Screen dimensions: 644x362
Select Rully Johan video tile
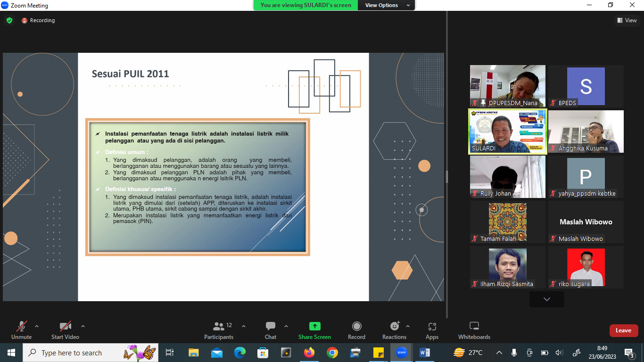[x=508, y=177]
